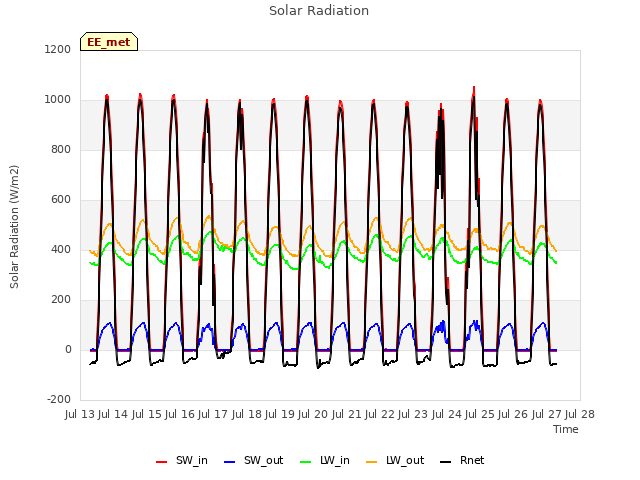Click the EE_met annotation label

[109, 42]
